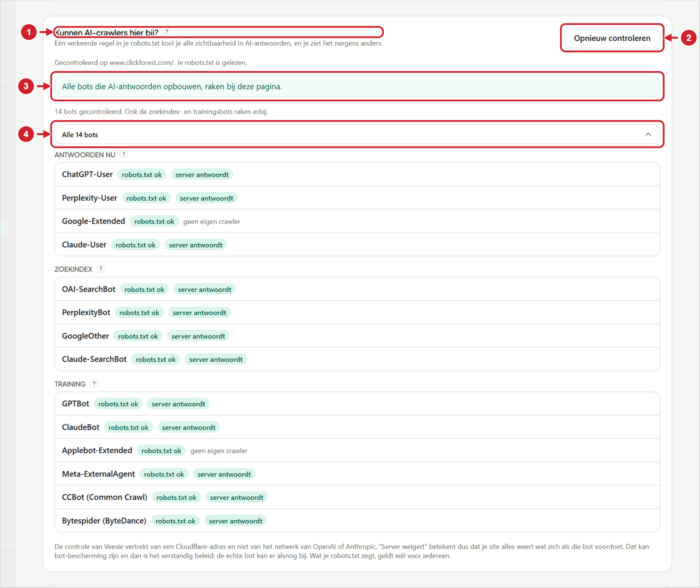The image size is (700, 588).
Task: Select the ChatGPT-User bot name
Action: click(x=87, y=174)
